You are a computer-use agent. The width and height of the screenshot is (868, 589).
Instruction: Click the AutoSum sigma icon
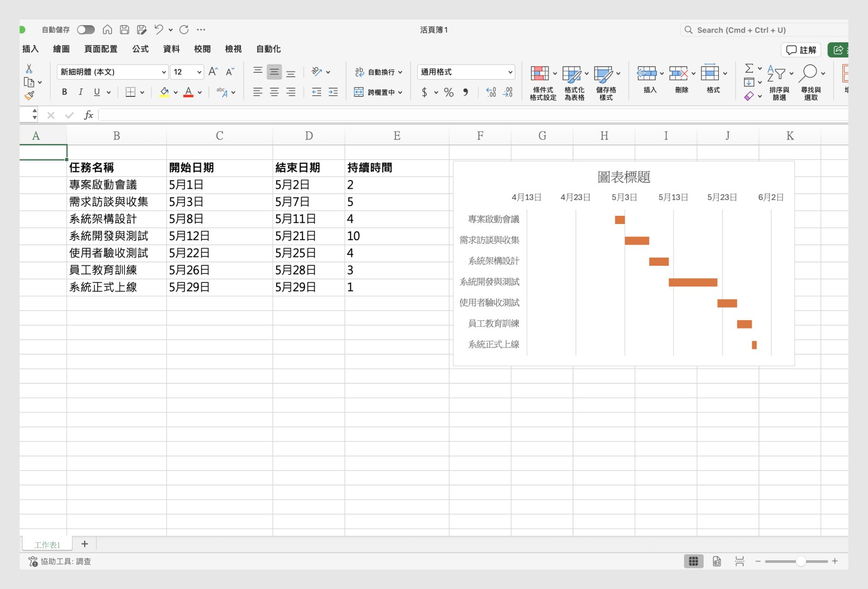749,69
